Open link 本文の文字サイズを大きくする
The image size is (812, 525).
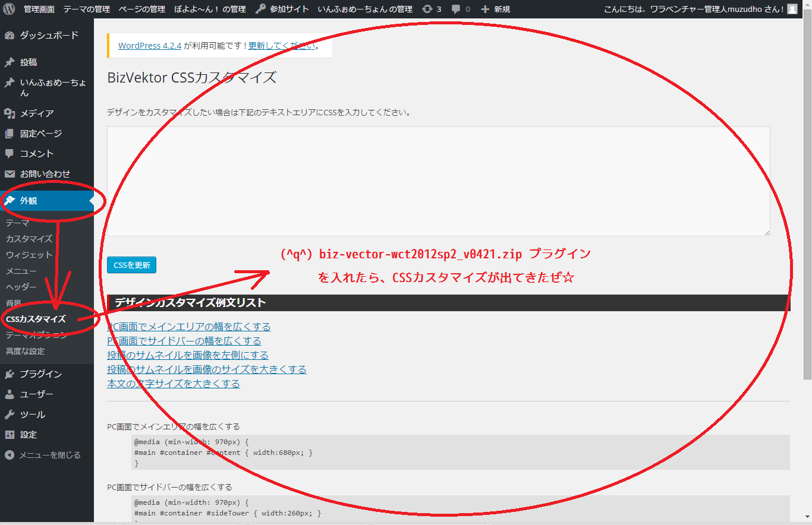click(174, 384)
